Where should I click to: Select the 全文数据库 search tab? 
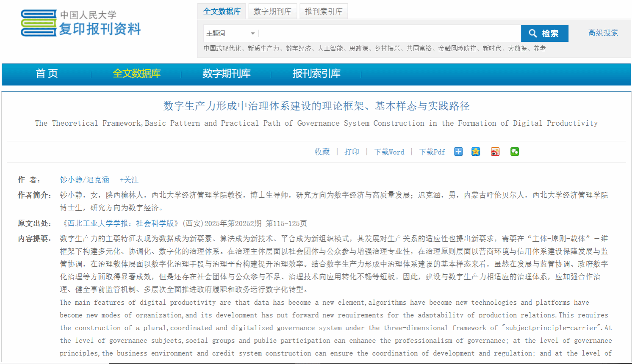pos(222,11)
